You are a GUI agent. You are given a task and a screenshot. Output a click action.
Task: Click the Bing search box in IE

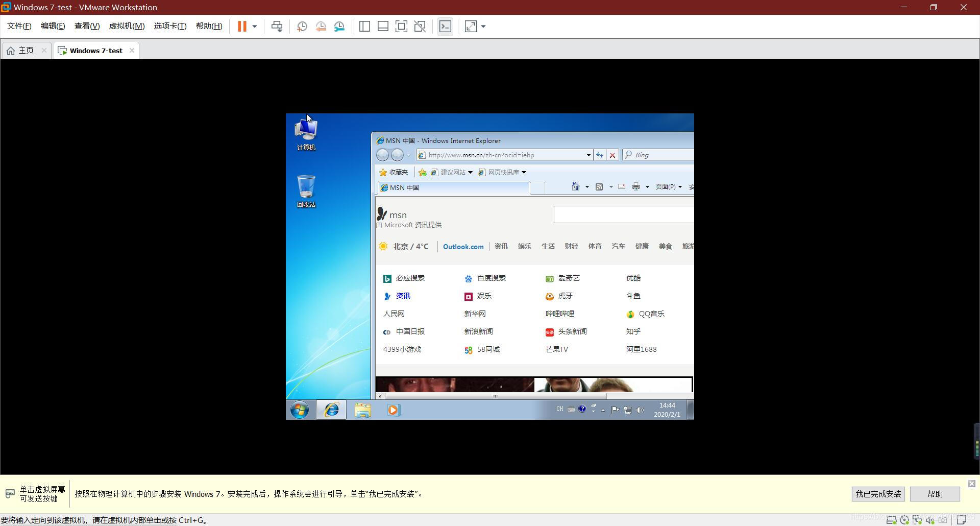click(658, 155)
